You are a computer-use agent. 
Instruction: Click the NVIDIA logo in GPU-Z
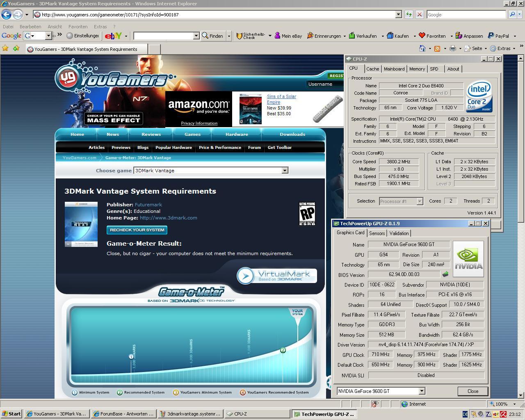point(468,259)
